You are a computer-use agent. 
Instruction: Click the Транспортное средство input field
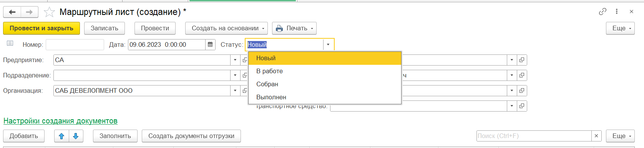click(x=418, y=106)
